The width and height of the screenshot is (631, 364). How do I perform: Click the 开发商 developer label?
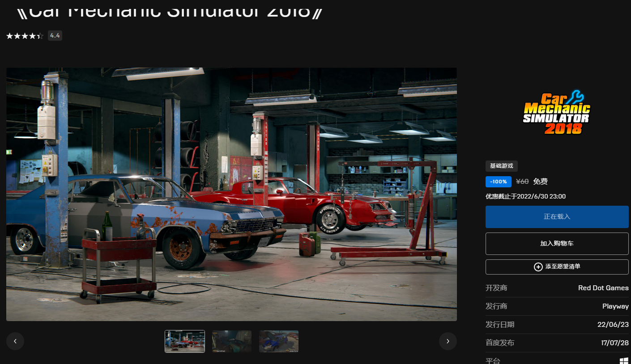pos(496,288)
